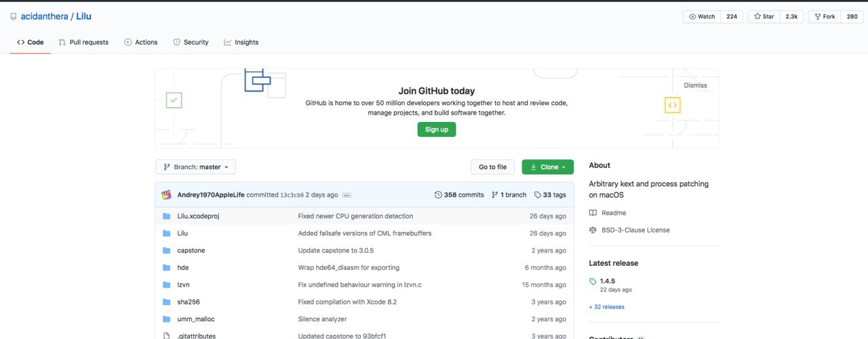View the 1 branch link
The width and height of the screenshot is (868, 339).
pos(509,195)
